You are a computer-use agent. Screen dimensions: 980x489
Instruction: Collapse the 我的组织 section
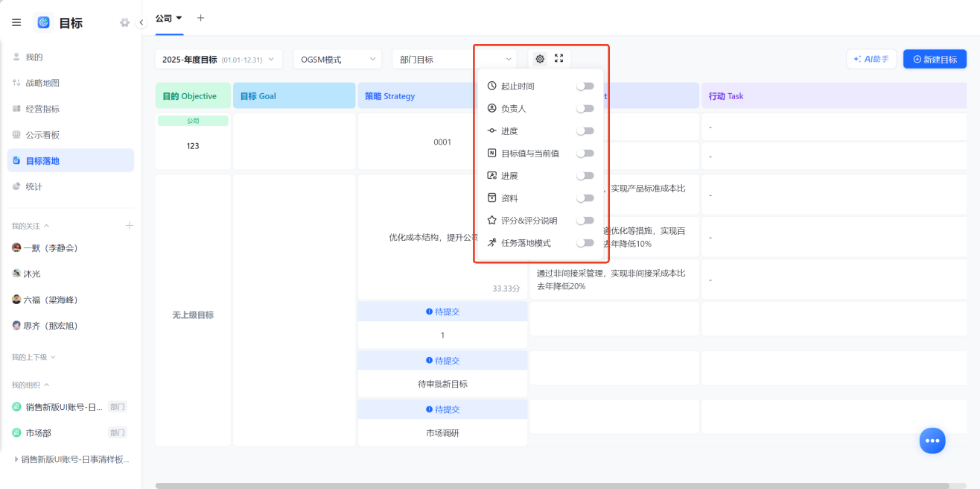tap(47, 385)
